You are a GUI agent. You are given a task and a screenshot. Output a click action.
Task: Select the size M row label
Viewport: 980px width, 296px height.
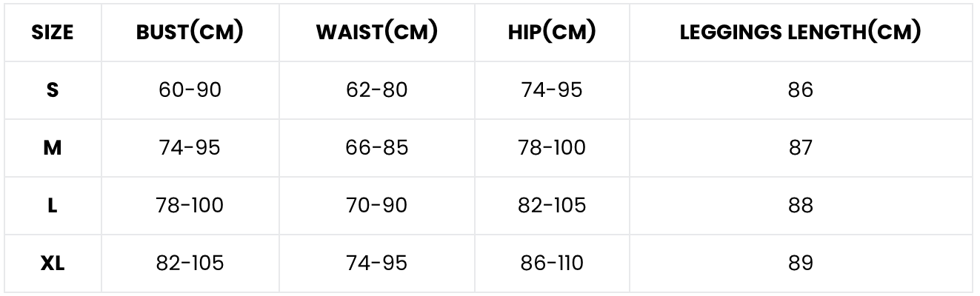pyautogui.click(x=53, y=148)
